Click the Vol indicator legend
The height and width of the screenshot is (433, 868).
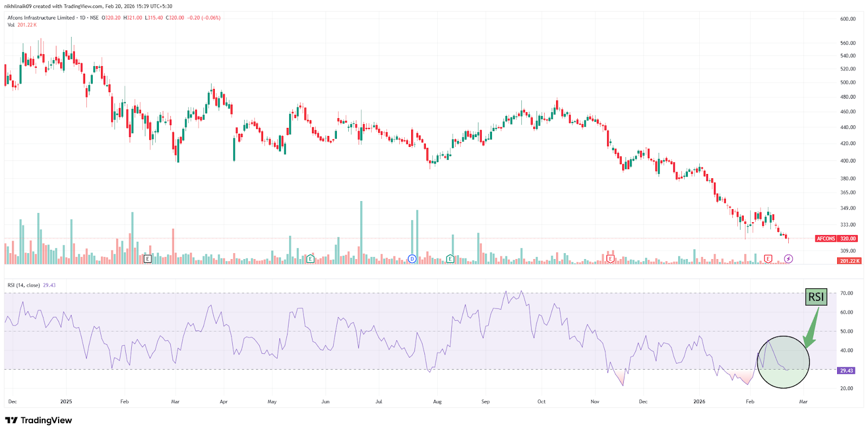[x=11, y=25]
